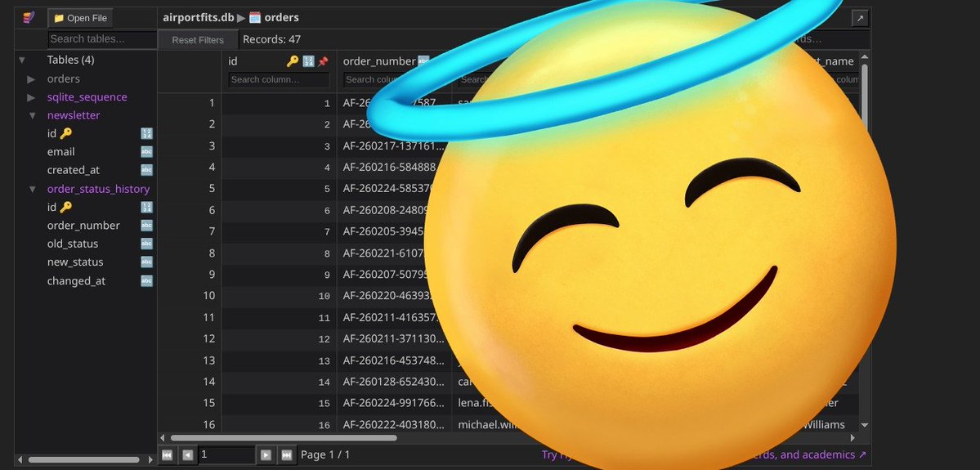Click the Tables (4) label
980x470 pixels.
coord(70,60)
